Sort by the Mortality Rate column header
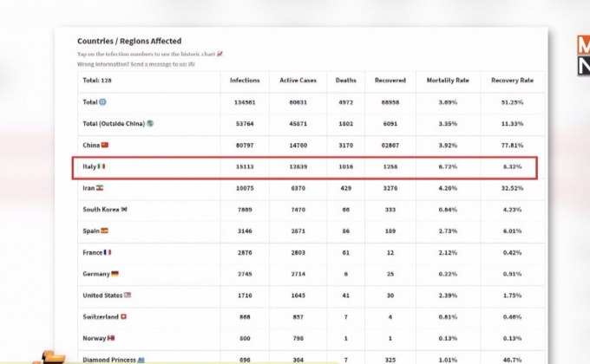 point(448,81)
